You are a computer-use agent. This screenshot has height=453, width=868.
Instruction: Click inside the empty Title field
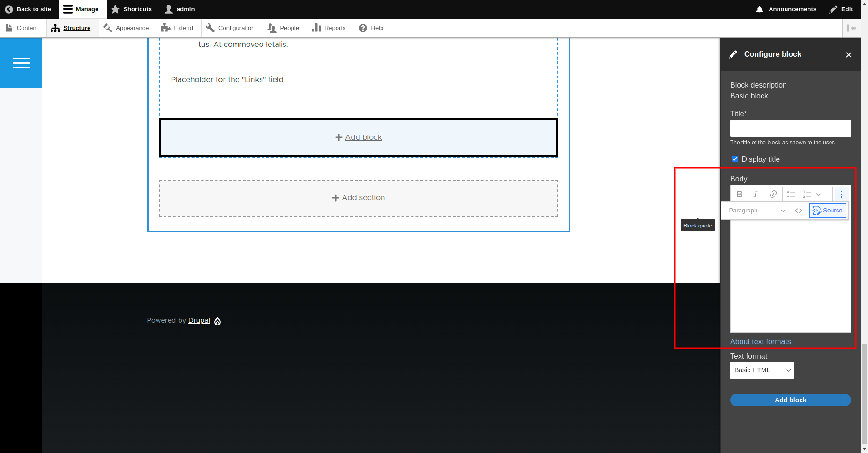(x=790, y=128)
